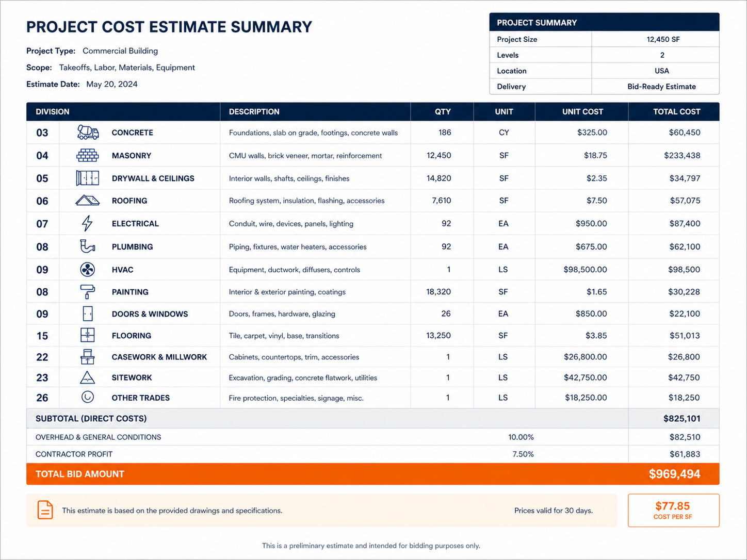Click the orange document icon in the note
Viewport: 747px width, 560px height.
(x=45, y=510)
